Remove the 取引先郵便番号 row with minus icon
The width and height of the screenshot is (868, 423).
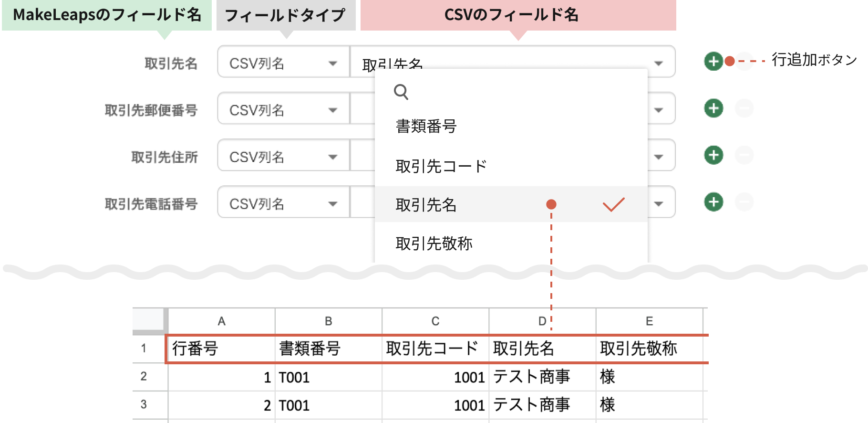click(744, 108)
